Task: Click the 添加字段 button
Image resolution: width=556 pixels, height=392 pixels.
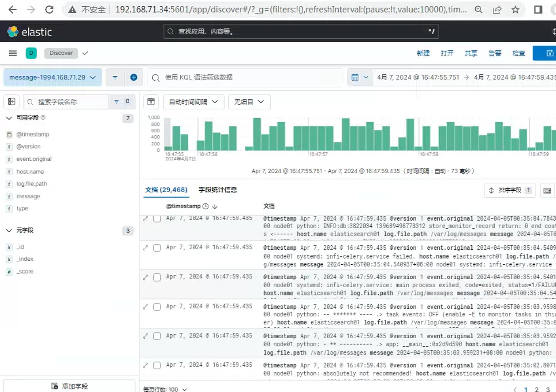Action: (x=69, y=386)
